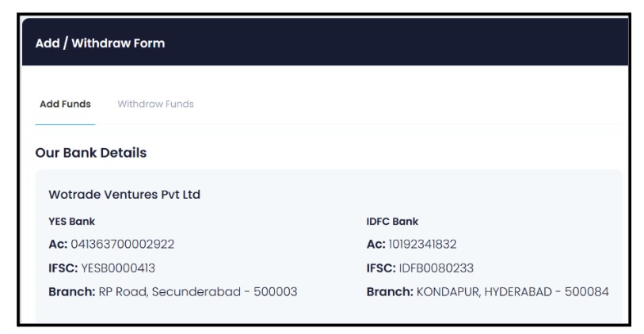Click the Branch label under YES Bank
The image size is (644, 334).
[71, 292]
